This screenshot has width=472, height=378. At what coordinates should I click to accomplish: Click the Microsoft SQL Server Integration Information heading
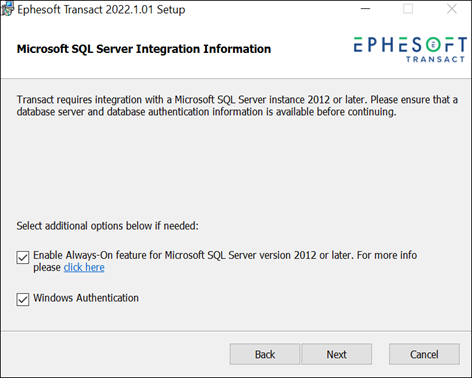[144, 49]
